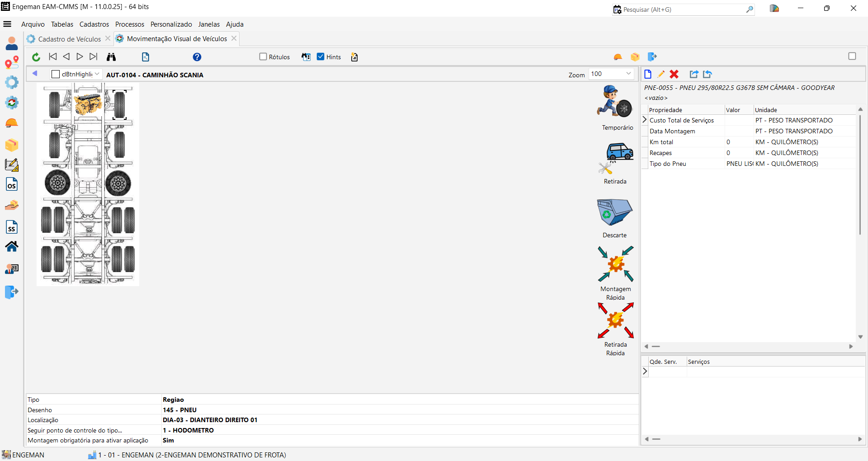
Task: Toggle the dBtnHighlight checkbox
Action: 56,75
